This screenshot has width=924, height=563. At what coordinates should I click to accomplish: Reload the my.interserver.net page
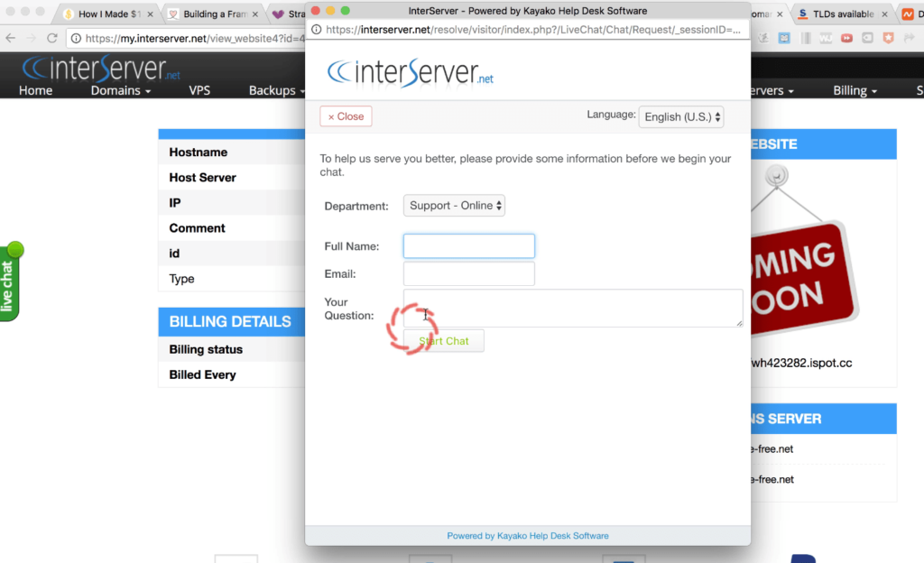51,38
